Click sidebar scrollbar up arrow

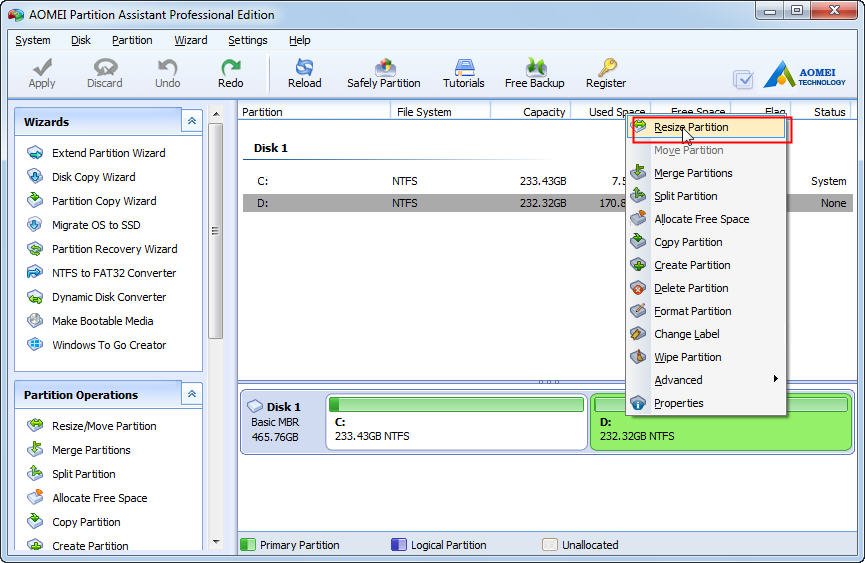click(216, 114)
